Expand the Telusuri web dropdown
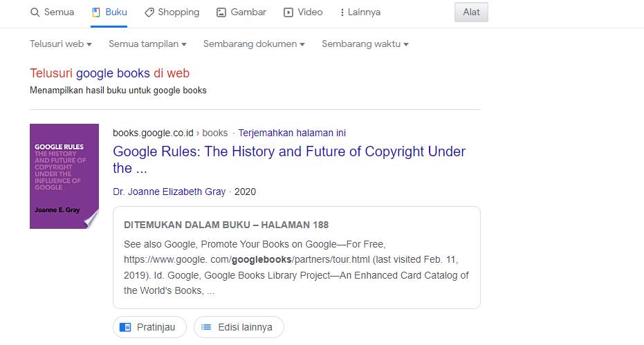644x345 pixels. (x=61, y=44)
